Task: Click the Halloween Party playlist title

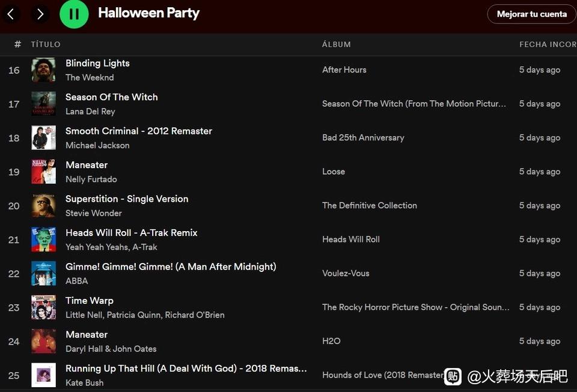Action: 148,13
